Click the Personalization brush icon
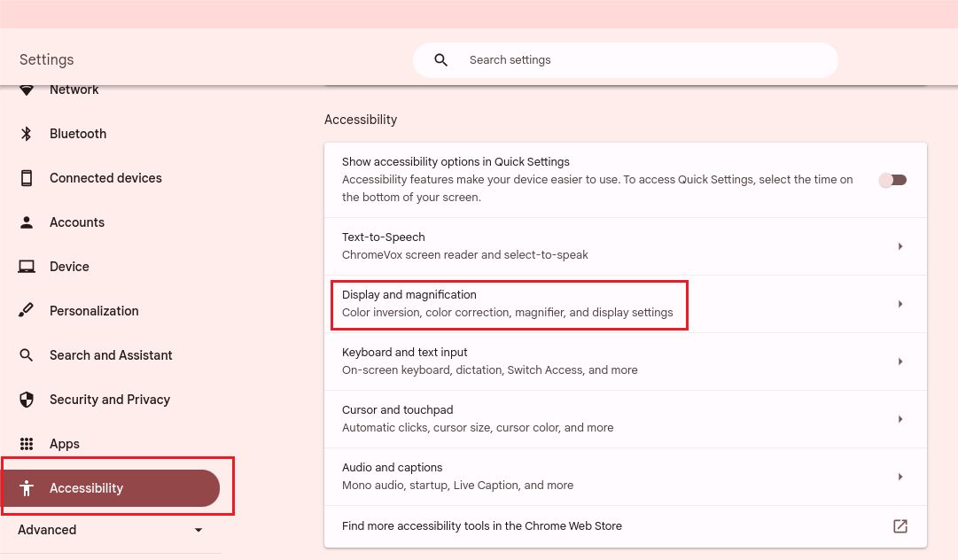The image size is (958, 560). 26,310
